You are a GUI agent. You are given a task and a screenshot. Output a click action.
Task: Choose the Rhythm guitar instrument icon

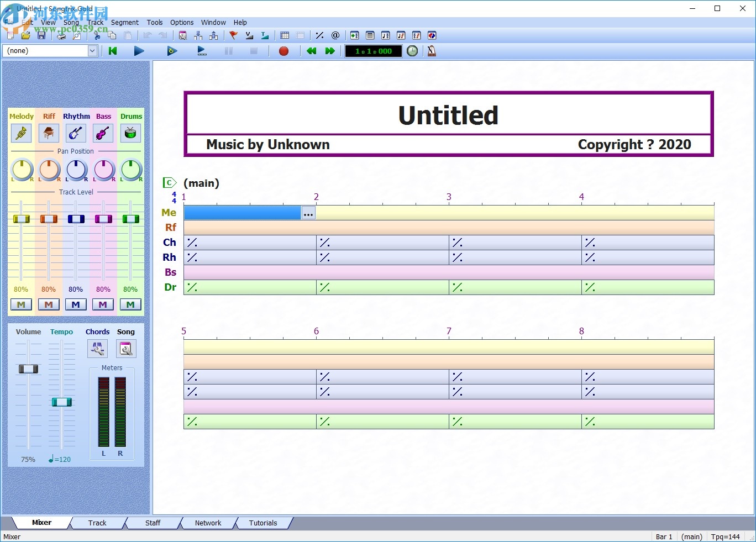(76, 133)
